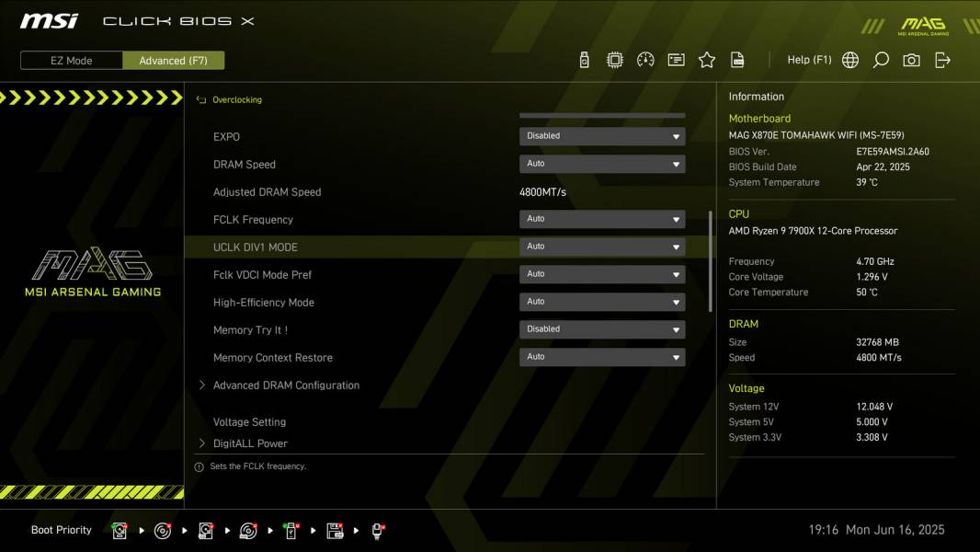Select the USB hard disk boot device

(x=206, y=531)
